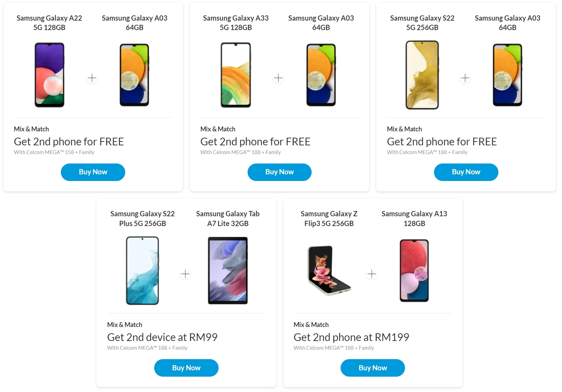Click Buy Now on the Galaxy A22 bundle
This screenshot has height=392, width=562.
point(93,172)
